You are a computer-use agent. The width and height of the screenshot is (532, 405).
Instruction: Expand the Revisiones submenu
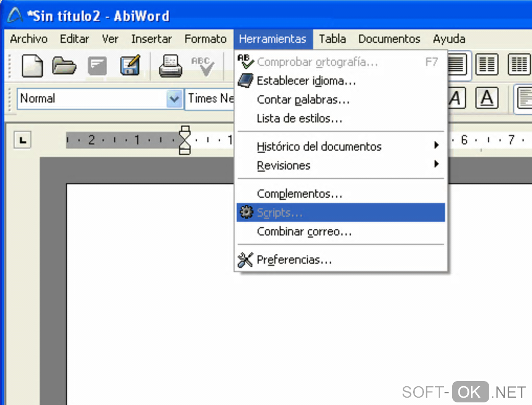341,166
